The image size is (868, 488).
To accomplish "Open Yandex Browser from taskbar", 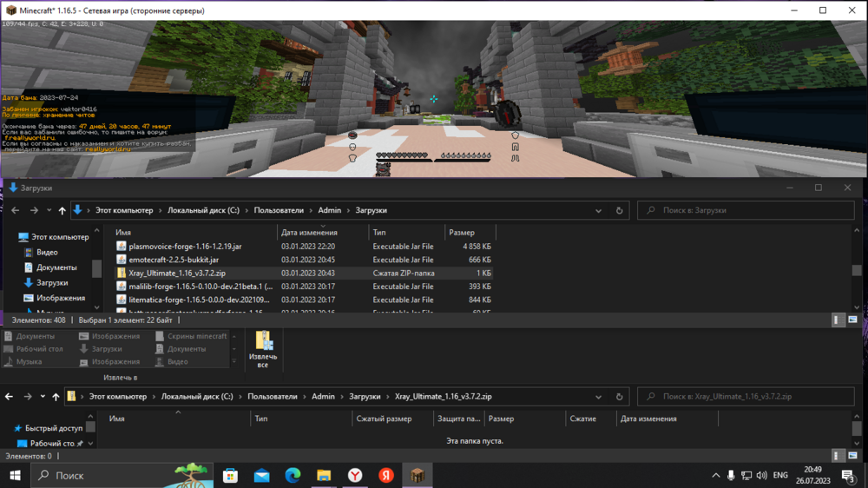I will [x=355, y=475].
